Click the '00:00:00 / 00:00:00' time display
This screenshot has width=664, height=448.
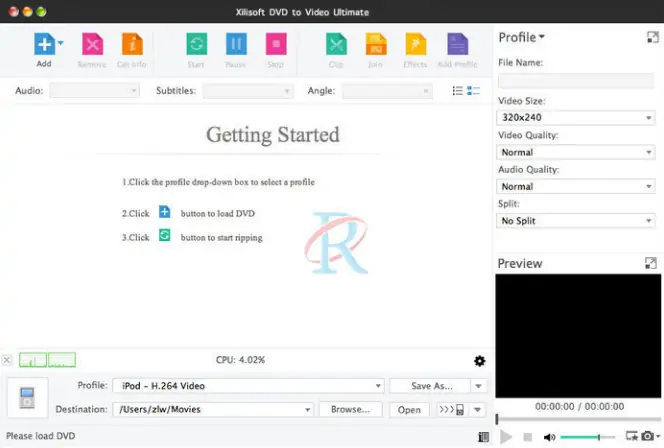[579, 407]
